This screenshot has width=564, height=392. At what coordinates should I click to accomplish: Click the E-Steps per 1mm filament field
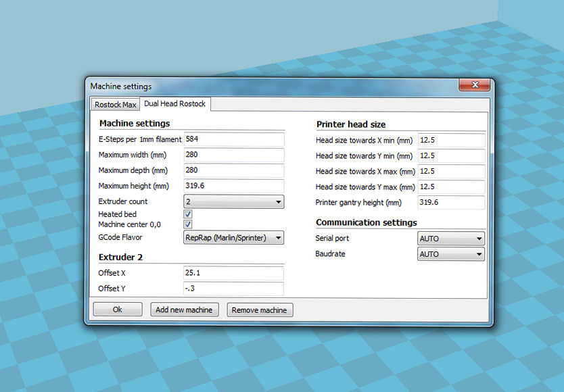(233, 139)
